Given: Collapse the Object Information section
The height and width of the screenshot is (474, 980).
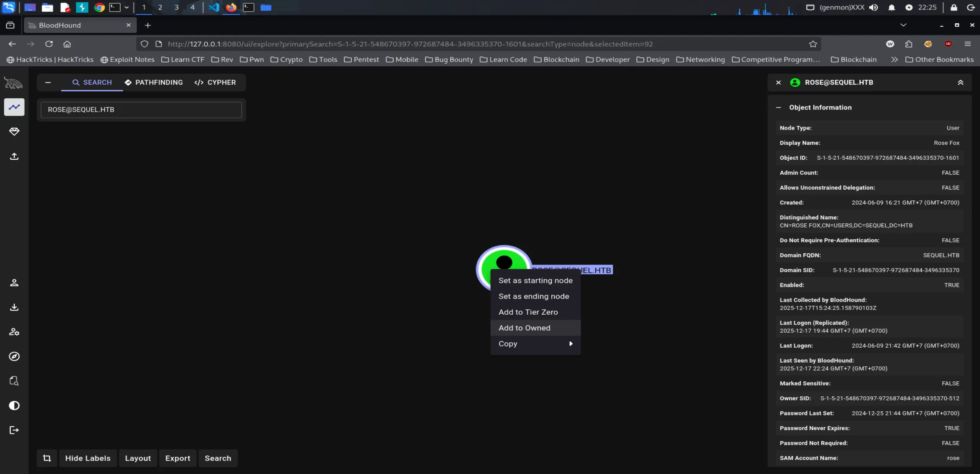Looking at the screenshot, I should 778,108.
